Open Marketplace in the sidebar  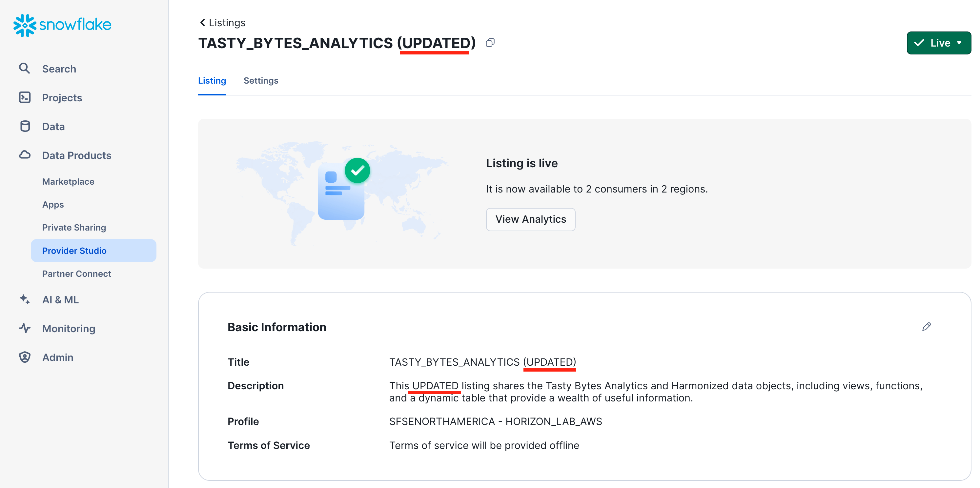(68, 181)
